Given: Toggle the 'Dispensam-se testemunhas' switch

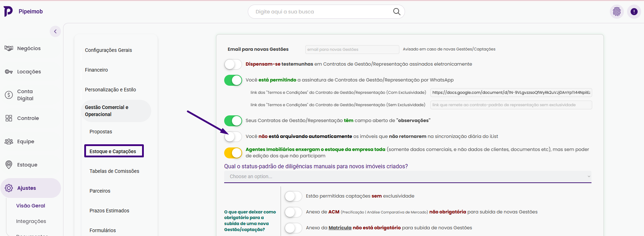Looking at the screenshot, I should (x=233, y=64).
